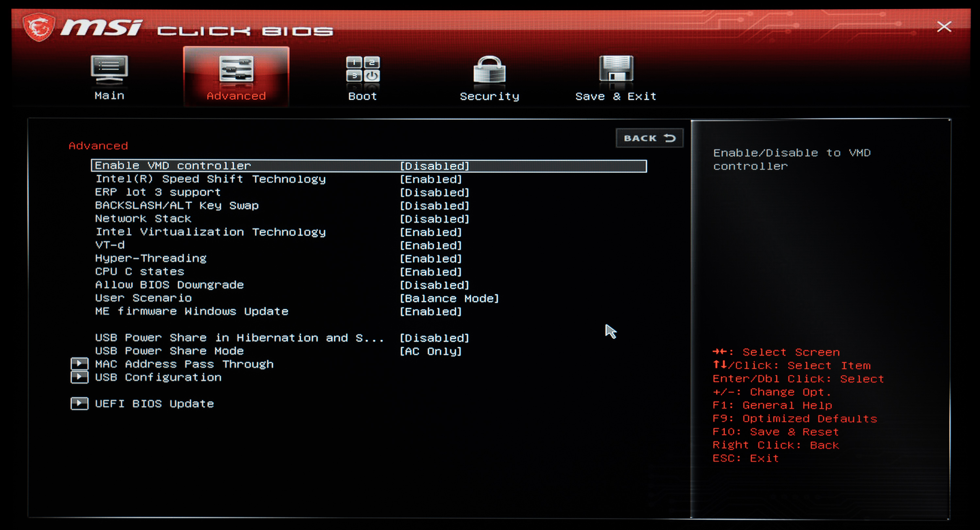Click the Boot numbered-keys icon
The height and width of the screenshot is (530, 980).
tap(363, 69)
